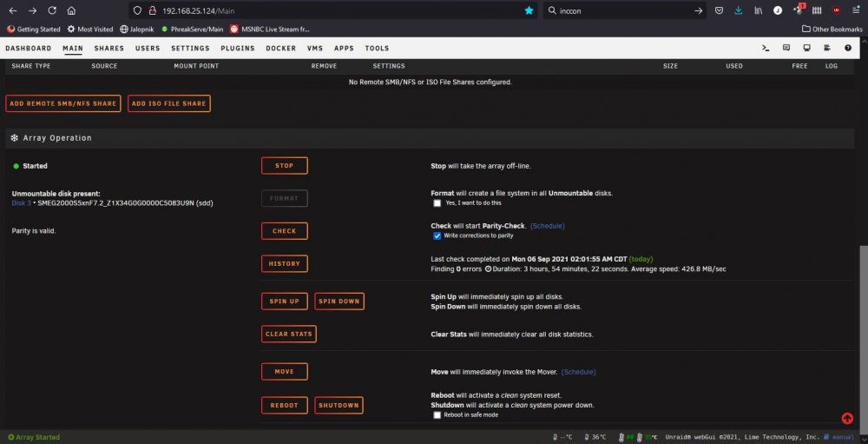Image resolution: width=868 pixels, height=444 pixels.
Task: Open Schedule link next to Parity-Check
Action: (548, 226)
